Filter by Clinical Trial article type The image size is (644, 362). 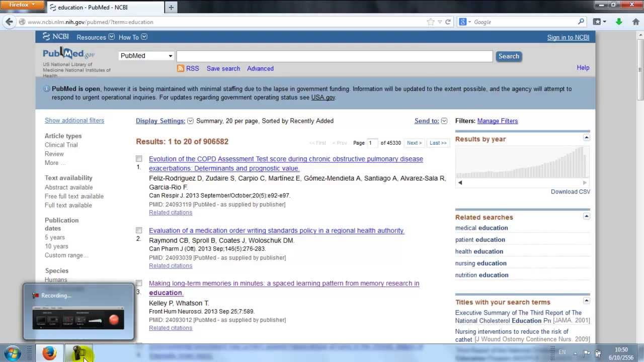coord(61,145)
